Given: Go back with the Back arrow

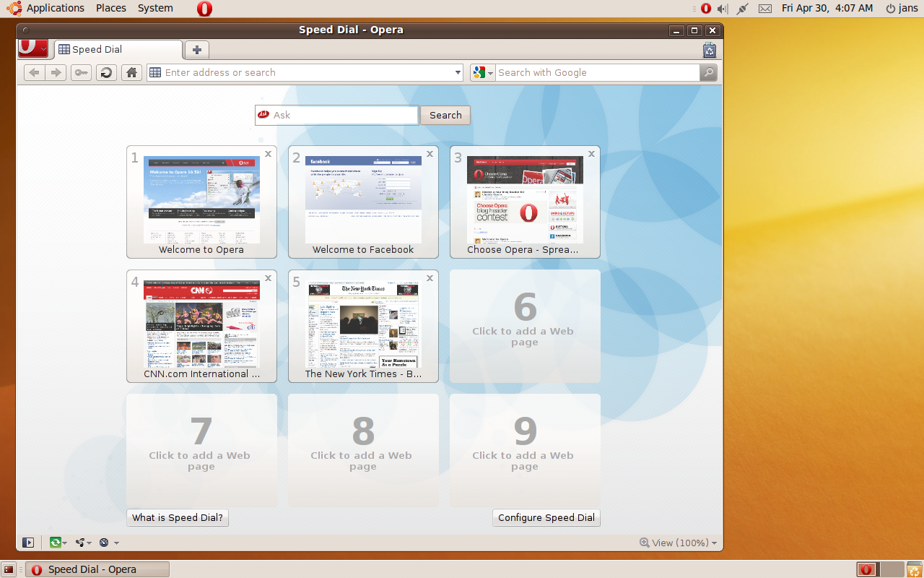Looking at the screenshot, I should coord(34,72).
